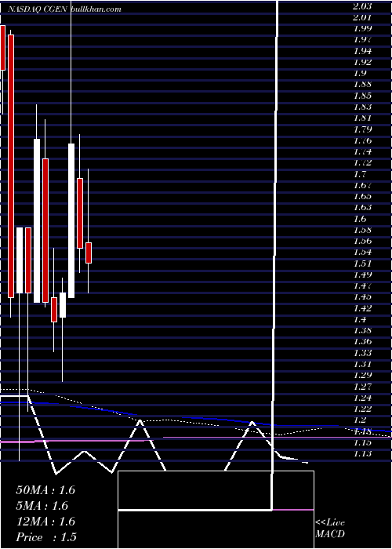This screenshot has height=549, width=392.
Task: Click the 2.01 price axis label
Action: (362, 17)
